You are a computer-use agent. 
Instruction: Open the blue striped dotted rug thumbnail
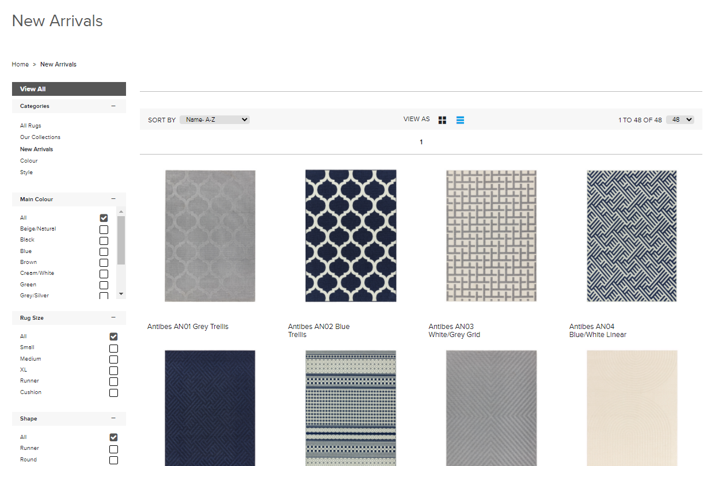point(351,408)
